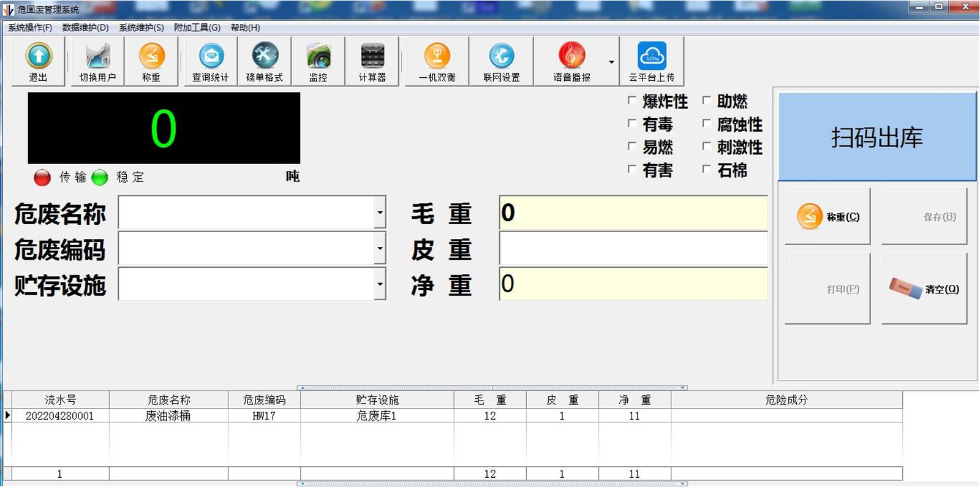Enable the 有毒 checkbox
Image resolution: width=980 pixels, height=487 pixels.
[631, 123]
